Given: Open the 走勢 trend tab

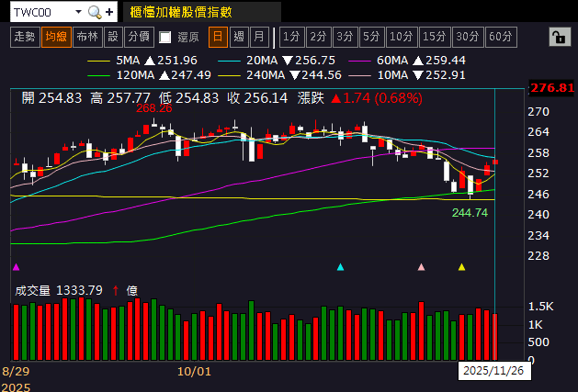Looking at the screenshot, I should pyautogui.click(x=26, y=37).
